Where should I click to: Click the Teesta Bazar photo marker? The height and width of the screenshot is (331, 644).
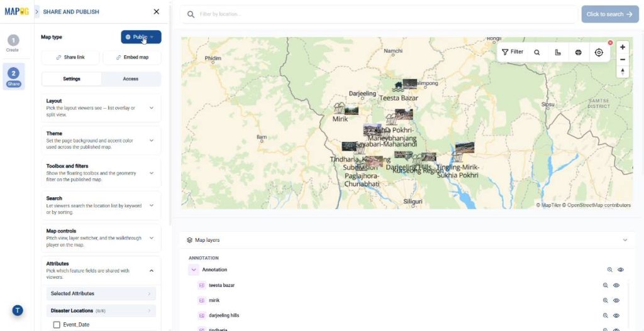click(409, 84)
